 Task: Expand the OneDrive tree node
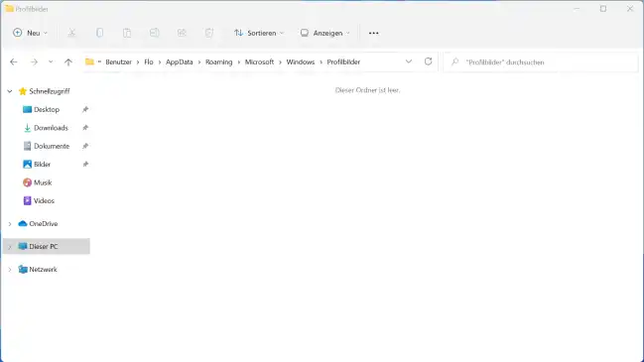10,224
